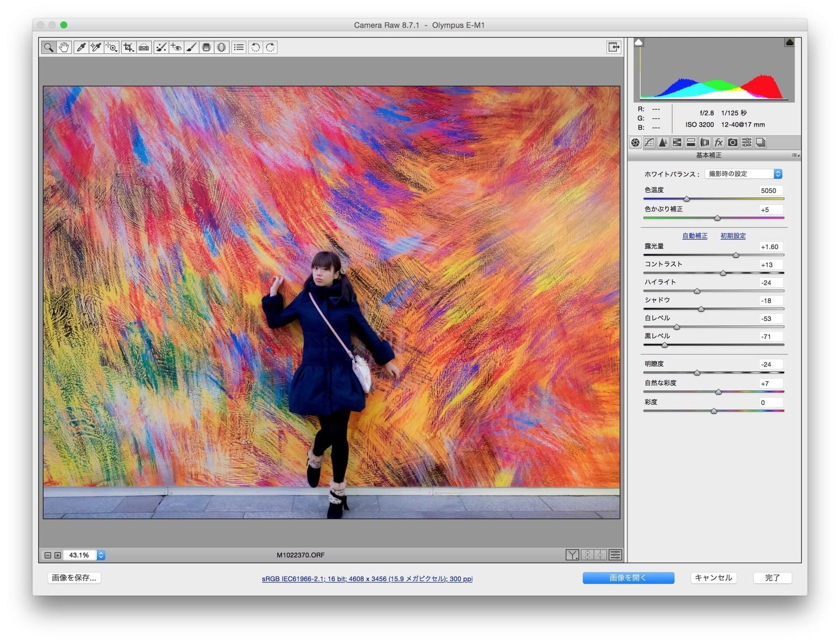
Task: Open the basic panel options menu
Action: pyautogui.click(x=796, y=155)
